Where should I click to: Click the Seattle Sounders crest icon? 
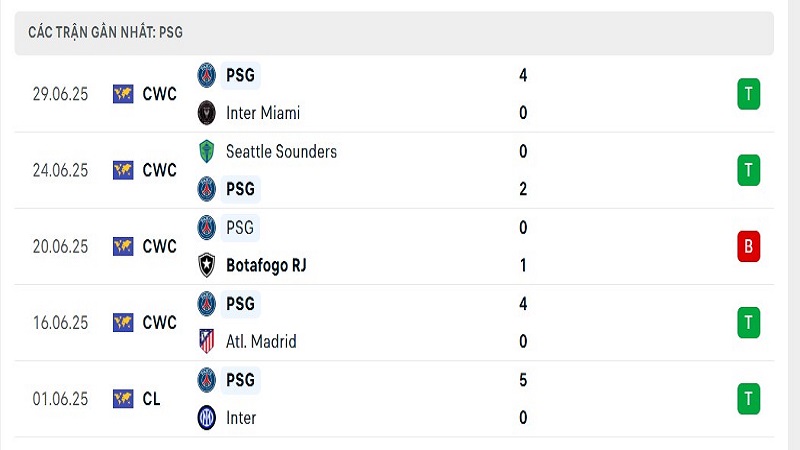pos(207,152)
